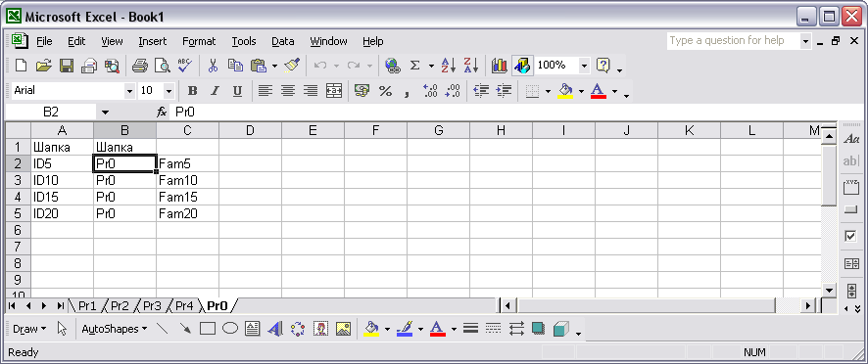Viewport: 868px width, 364px height.
Task: Toggle Underline formatting
Action: coord(237,91)
